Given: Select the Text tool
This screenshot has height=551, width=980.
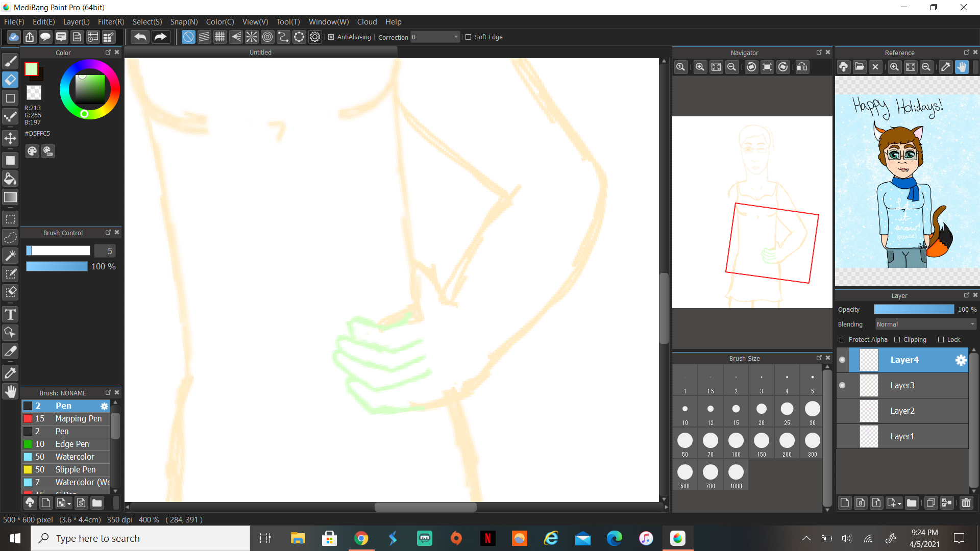Looking at the screenshot, I should coord(10,314).
